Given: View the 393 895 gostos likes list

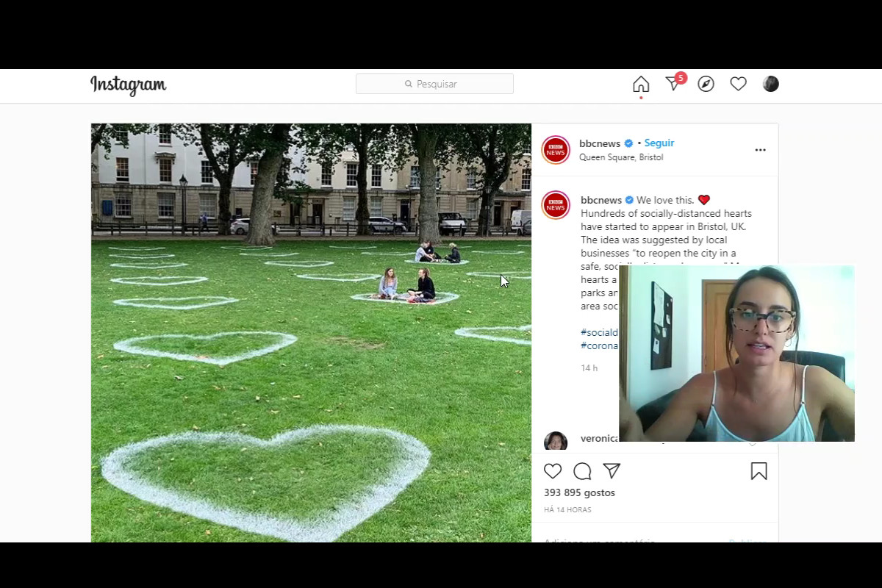Looking at the screenshot, I should [579, 492].
